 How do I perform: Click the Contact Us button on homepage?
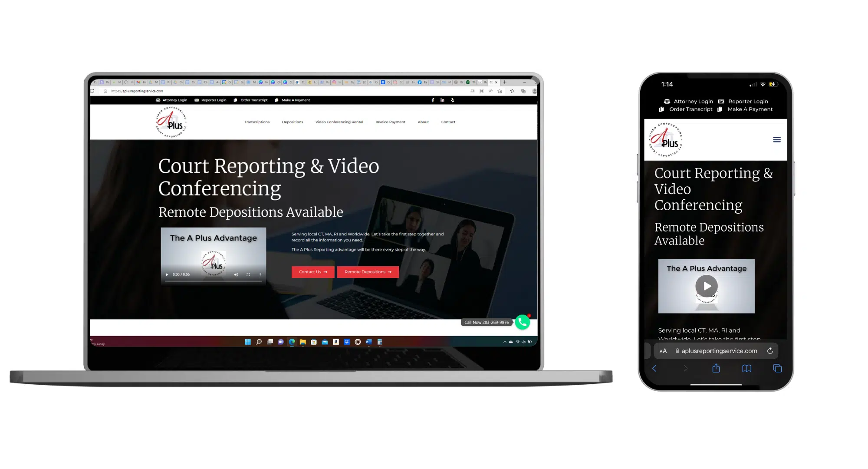pyautogui.click(x=313, y=271)
